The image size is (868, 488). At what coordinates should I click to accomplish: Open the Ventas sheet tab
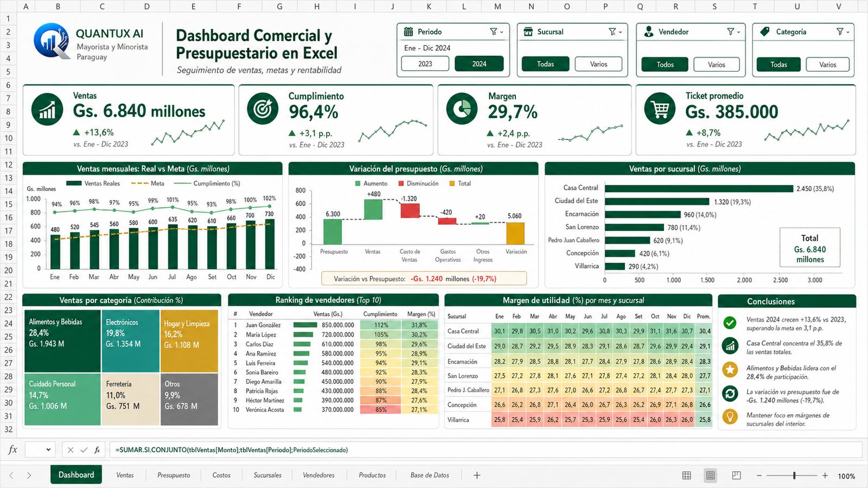(x=125, y=475)
